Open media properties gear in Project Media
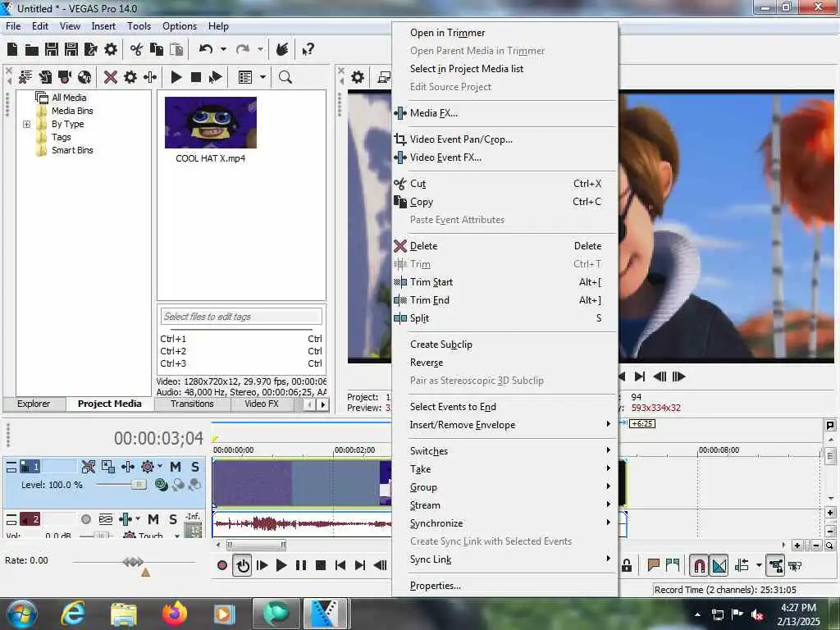Screen dimensions: 840x630 [130, 77]
